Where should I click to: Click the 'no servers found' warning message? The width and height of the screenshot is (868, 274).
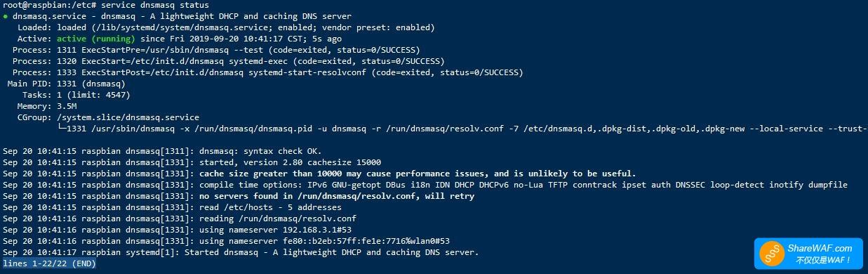[x=337, y=196]
